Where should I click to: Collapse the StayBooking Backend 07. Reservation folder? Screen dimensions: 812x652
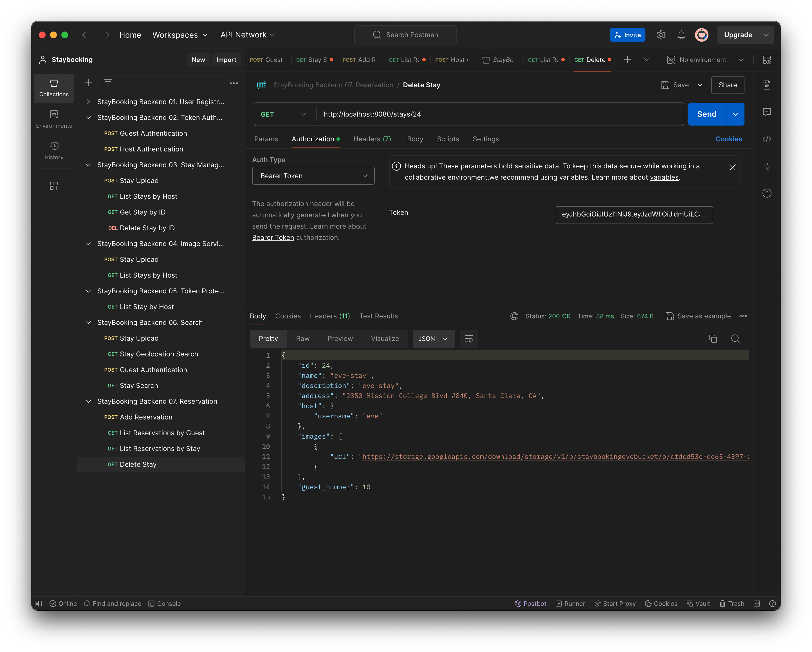point(88,401)
